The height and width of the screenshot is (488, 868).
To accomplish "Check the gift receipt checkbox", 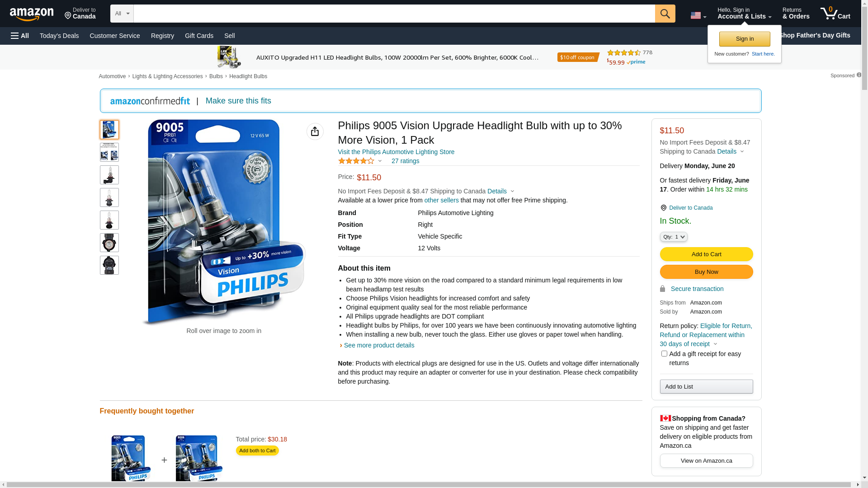I will (664, 354).
